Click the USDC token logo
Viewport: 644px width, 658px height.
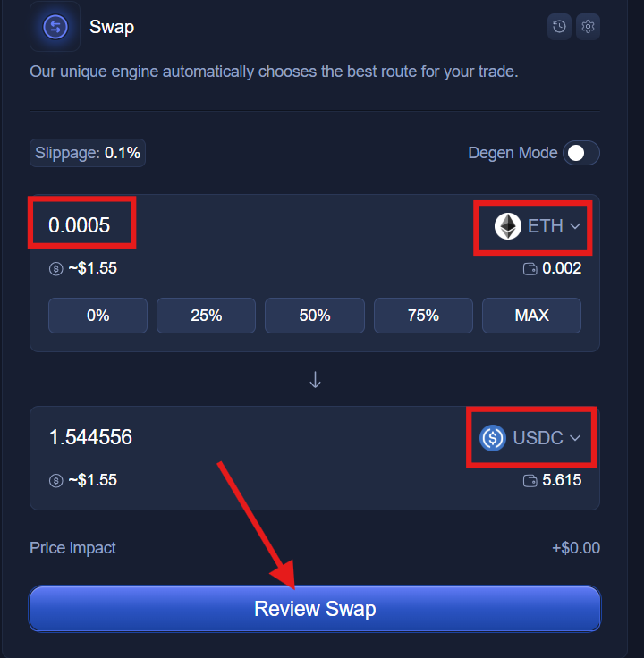click(493, 438)
